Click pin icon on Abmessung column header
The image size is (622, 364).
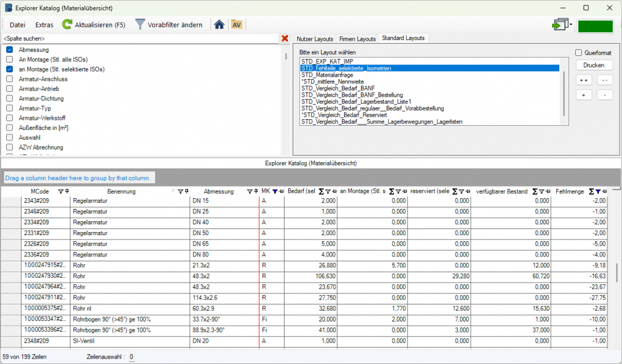tap(255, 191)
